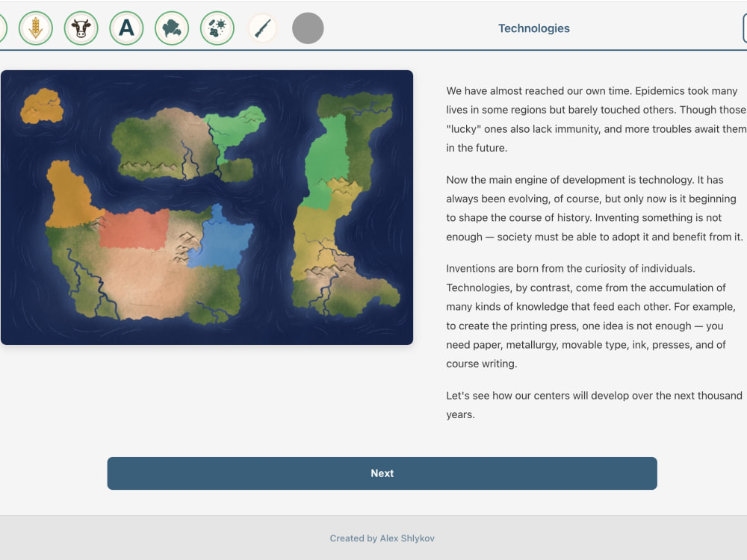Click paragraph starting 'Now the main engine'
Screen dimensions: 747x560
coord(595,208)
